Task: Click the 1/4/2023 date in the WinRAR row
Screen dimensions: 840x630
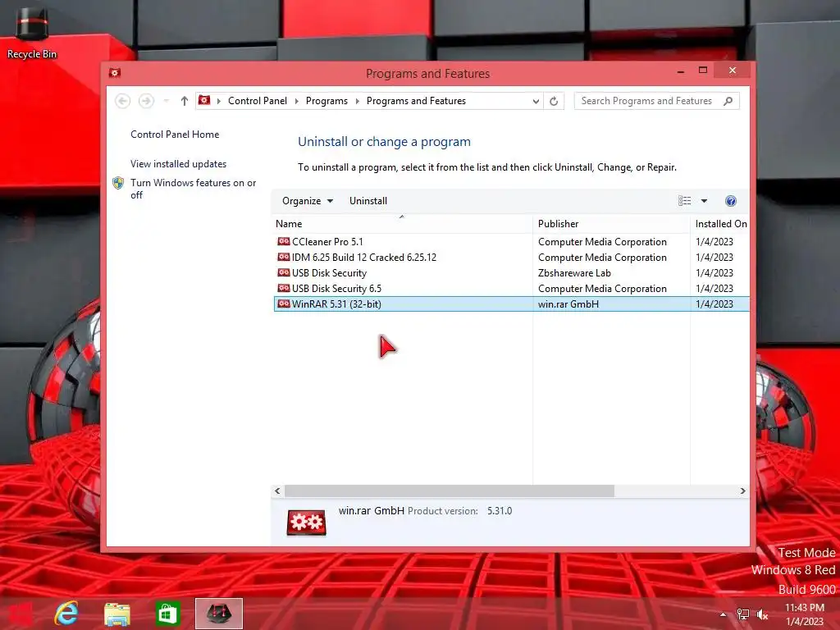Action: pyautogui.click(x=714, y=304)
